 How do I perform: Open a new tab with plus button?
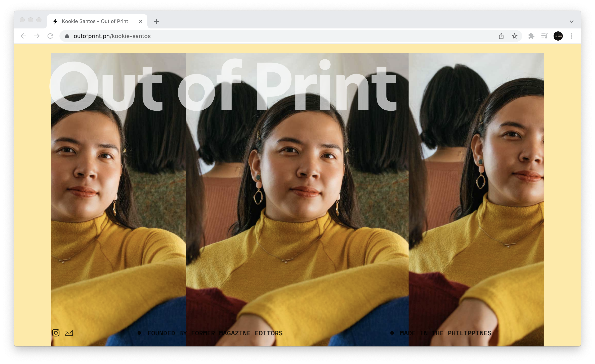click(x=156, y=22)
